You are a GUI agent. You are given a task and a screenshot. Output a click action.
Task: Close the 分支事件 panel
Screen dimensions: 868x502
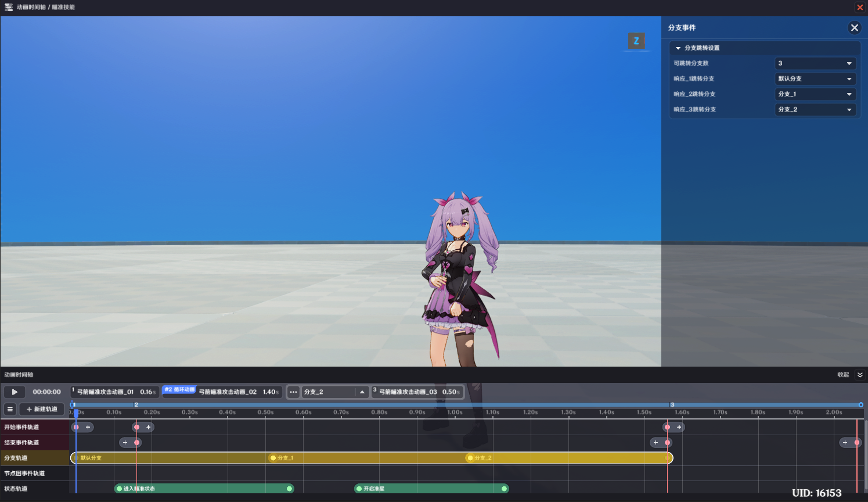[854, 27]
